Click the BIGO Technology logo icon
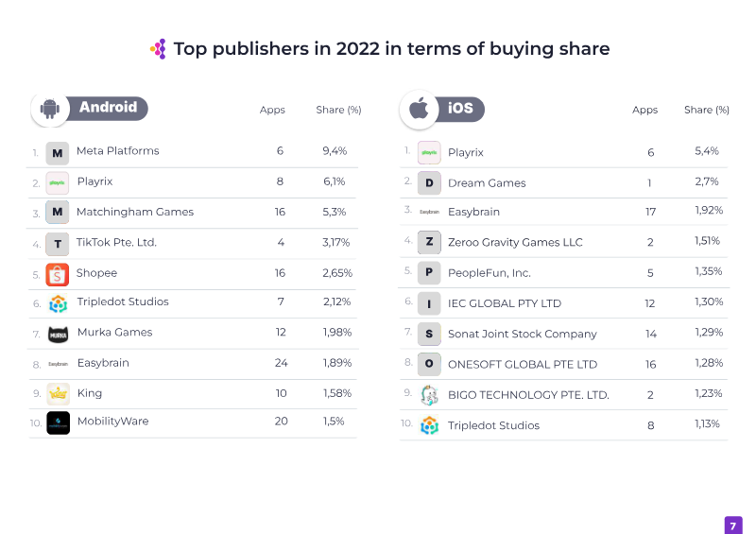 click(429, 395)
